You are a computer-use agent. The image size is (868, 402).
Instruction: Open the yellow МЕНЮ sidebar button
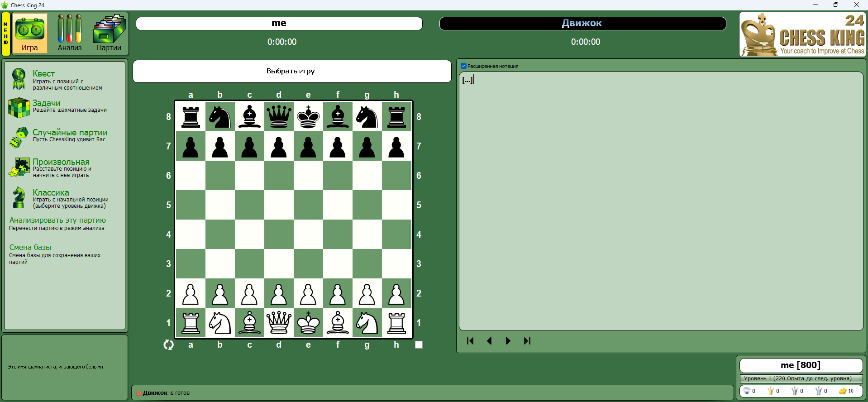point(6,34)
